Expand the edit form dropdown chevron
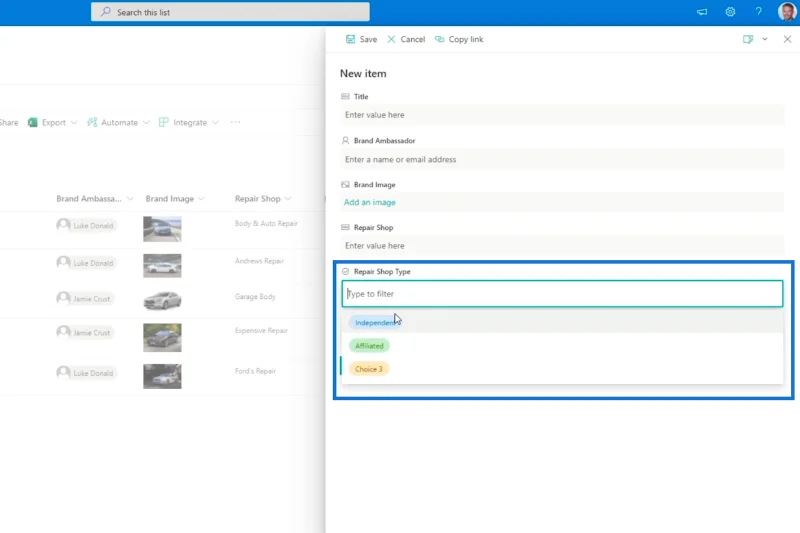The width and height of the screenshot is (800, 533). coord(765,39)
